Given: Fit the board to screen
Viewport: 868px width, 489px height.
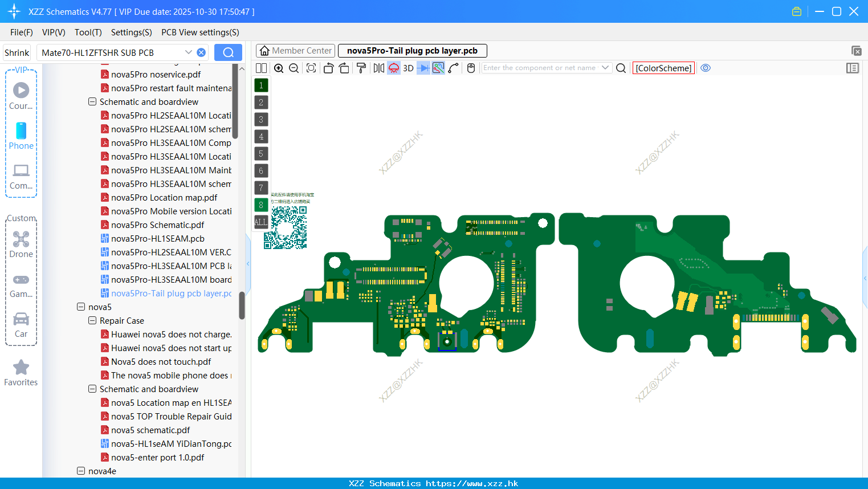Looking at the screenshot, I should 311,68.
